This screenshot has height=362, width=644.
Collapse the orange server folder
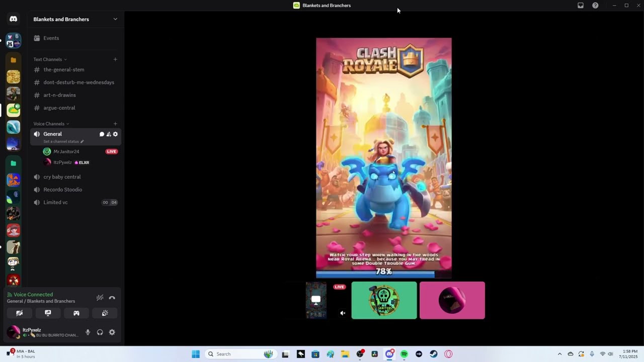click(14, 60)
